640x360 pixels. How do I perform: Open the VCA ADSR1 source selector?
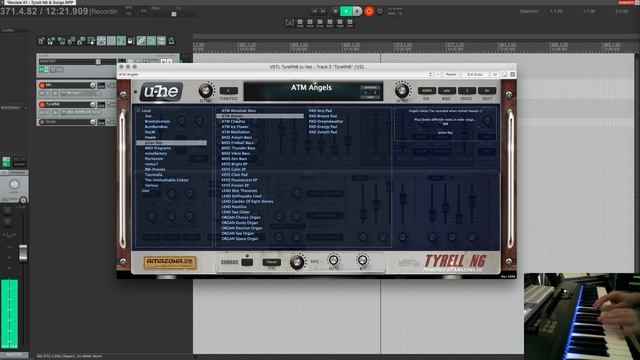[427, 91]
